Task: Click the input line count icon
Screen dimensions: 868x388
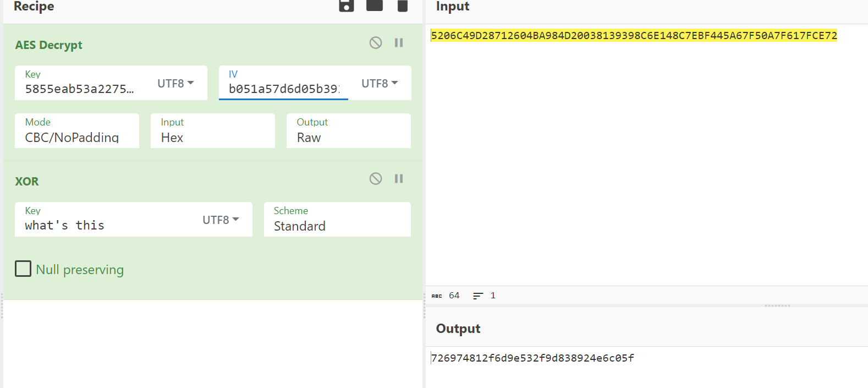Action: (x=478, y=296)
